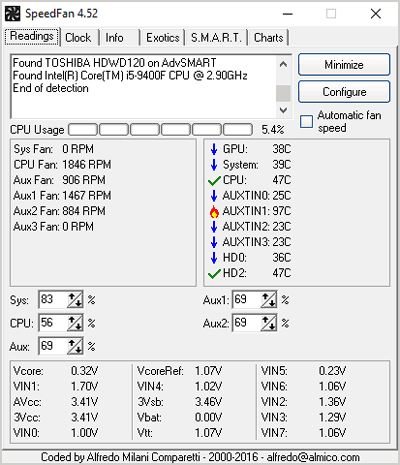
Task: Click the "End of detection" log line
Action: click(51, 88)
